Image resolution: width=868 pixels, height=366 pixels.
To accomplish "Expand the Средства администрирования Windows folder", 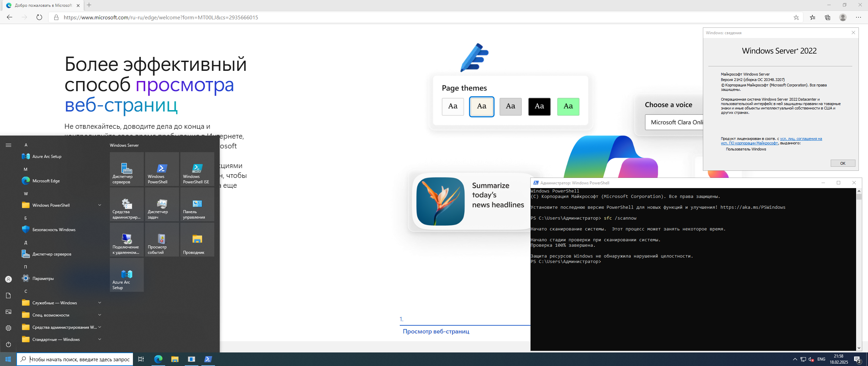I will pyautogui.click(x=61, y=327).
